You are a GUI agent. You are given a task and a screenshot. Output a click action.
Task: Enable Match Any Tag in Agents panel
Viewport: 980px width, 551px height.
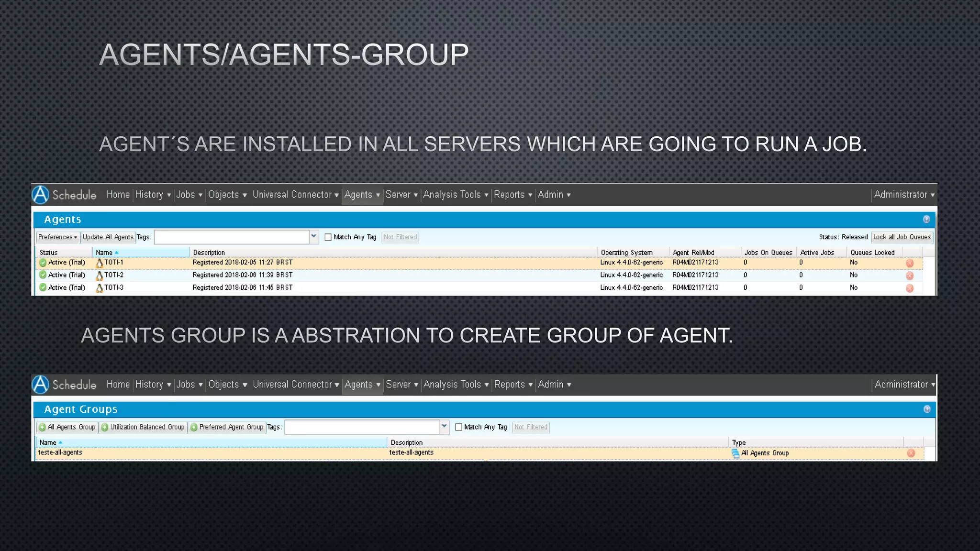[x=328, y=237]
